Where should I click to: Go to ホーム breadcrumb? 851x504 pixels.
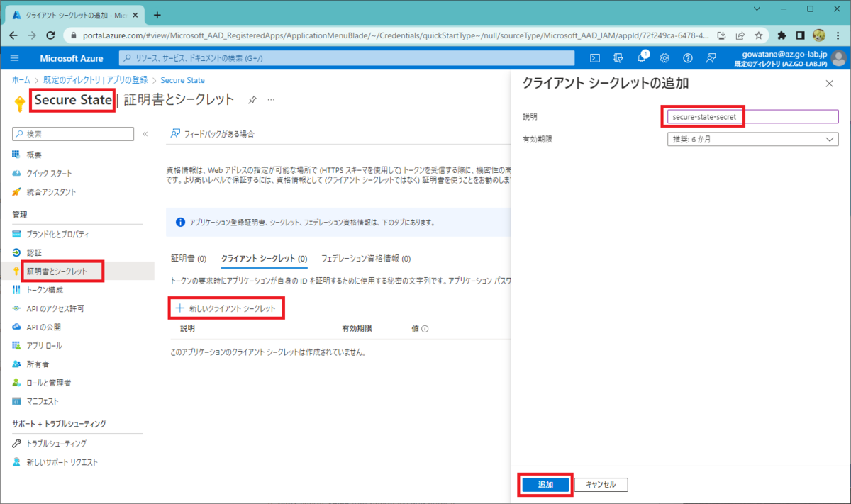click(x=21, y=80)
